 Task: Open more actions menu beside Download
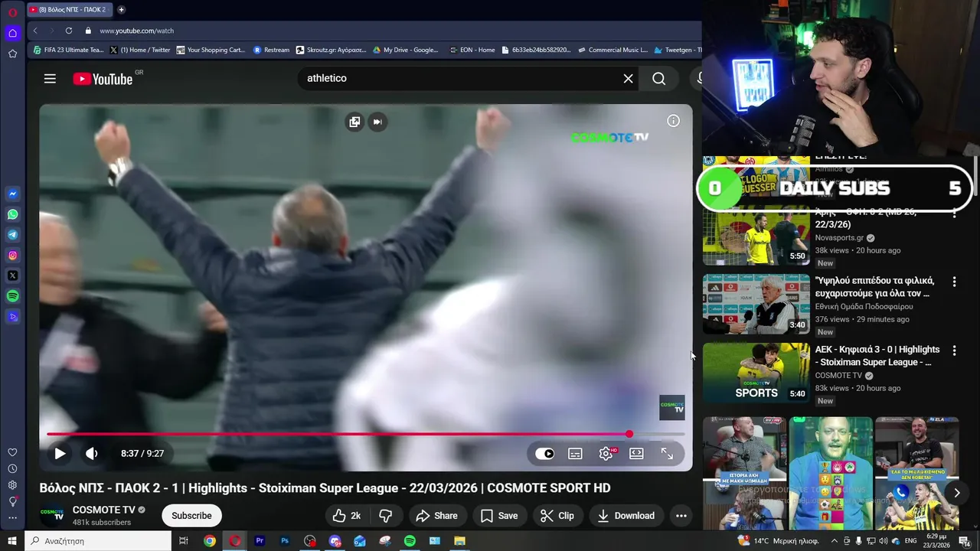click(x=681, y=516)
